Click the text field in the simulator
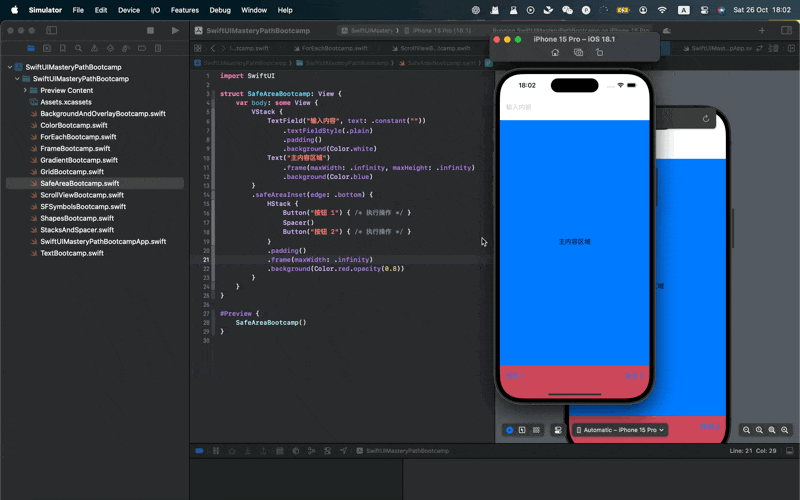The image size is (800, 500). click(573, 106)
